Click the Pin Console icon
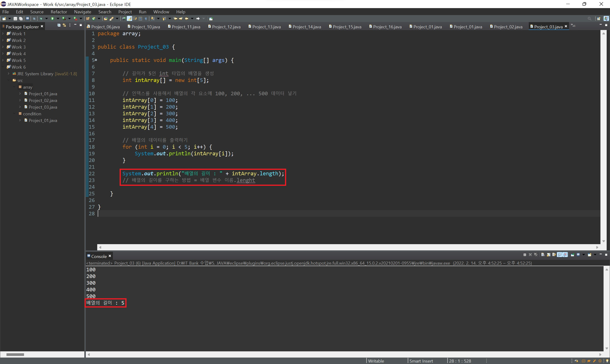 click(x=573, y=255)
